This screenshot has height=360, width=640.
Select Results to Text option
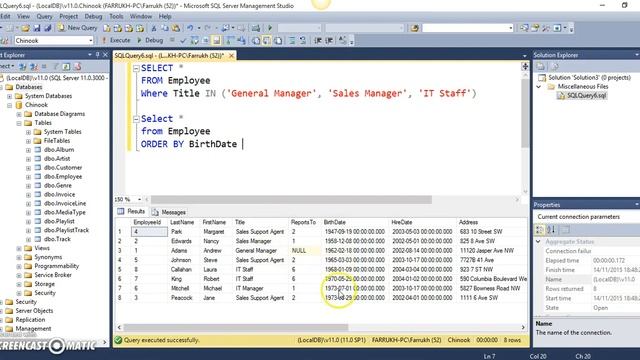pos(256,40)
